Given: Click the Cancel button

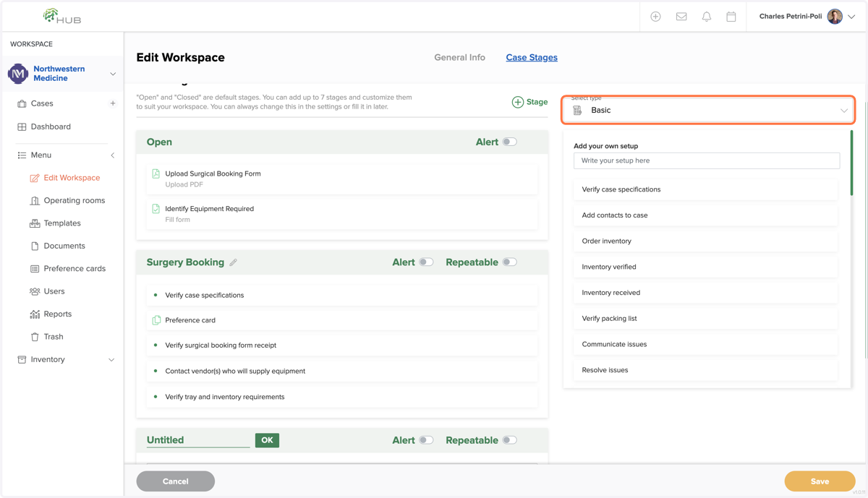Looking at the screenshot, I should click(x=176, y=481).
